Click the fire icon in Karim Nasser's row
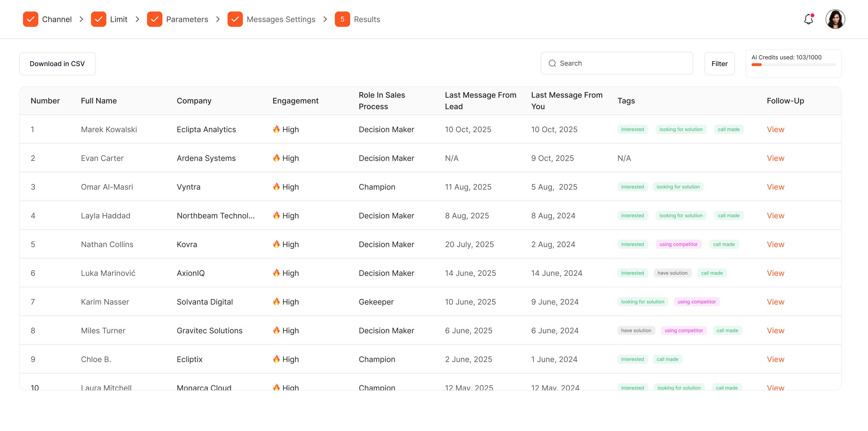The width and height of the screenshot is (868, 431). pos(276,301)
